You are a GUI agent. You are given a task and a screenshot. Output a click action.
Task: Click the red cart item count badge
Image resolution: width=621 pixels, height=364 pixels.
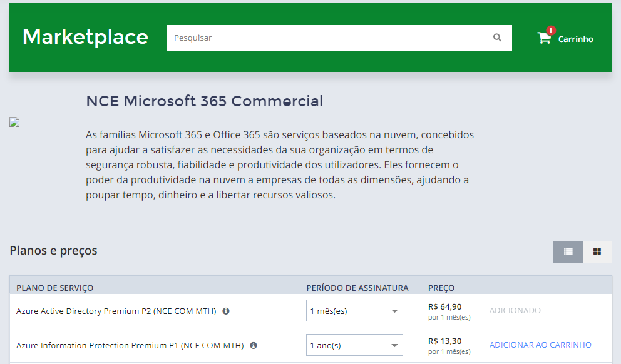click(550, 31)
